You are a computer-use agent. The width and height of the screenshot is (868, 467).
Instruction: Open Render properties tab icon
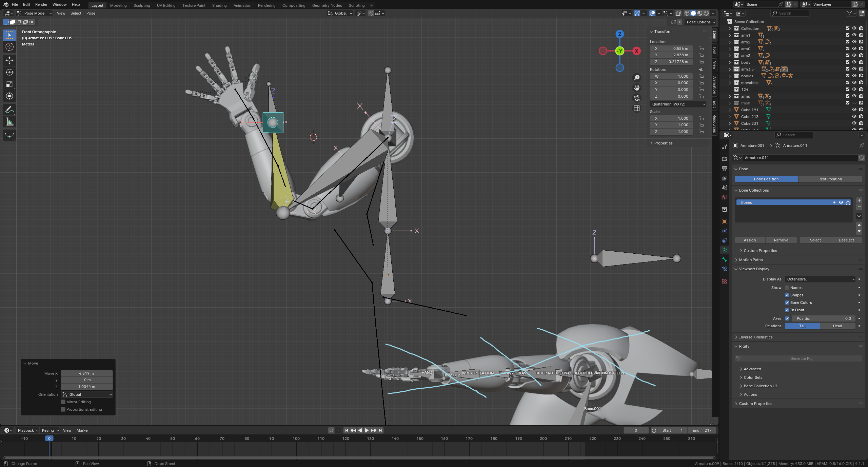tap(725, 159)
